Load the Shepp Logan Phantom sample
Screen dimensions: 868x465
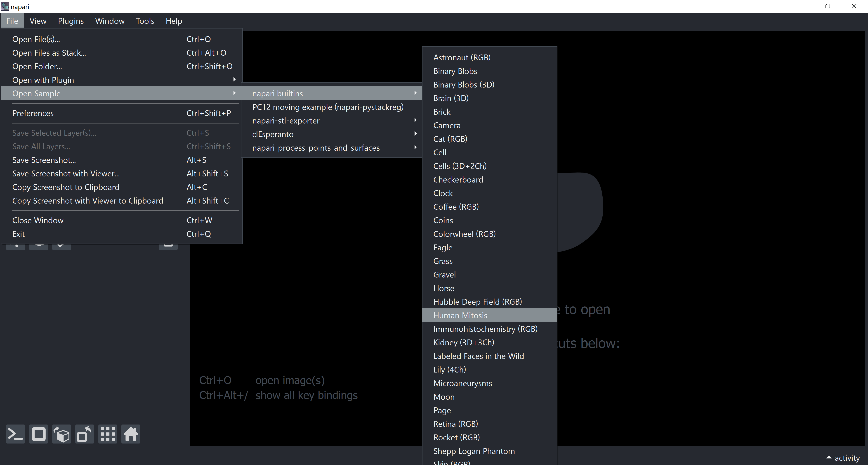click(489, 451)
